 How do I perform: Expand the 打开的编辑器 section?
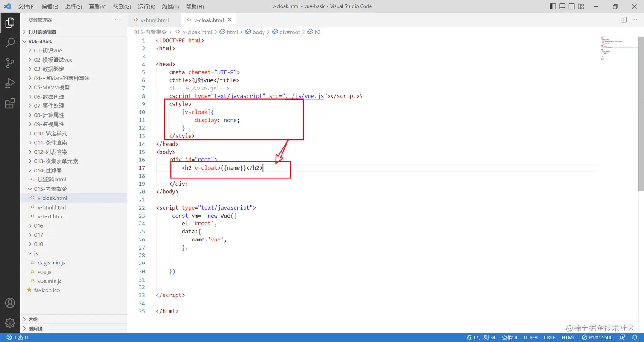coord(74,32)
